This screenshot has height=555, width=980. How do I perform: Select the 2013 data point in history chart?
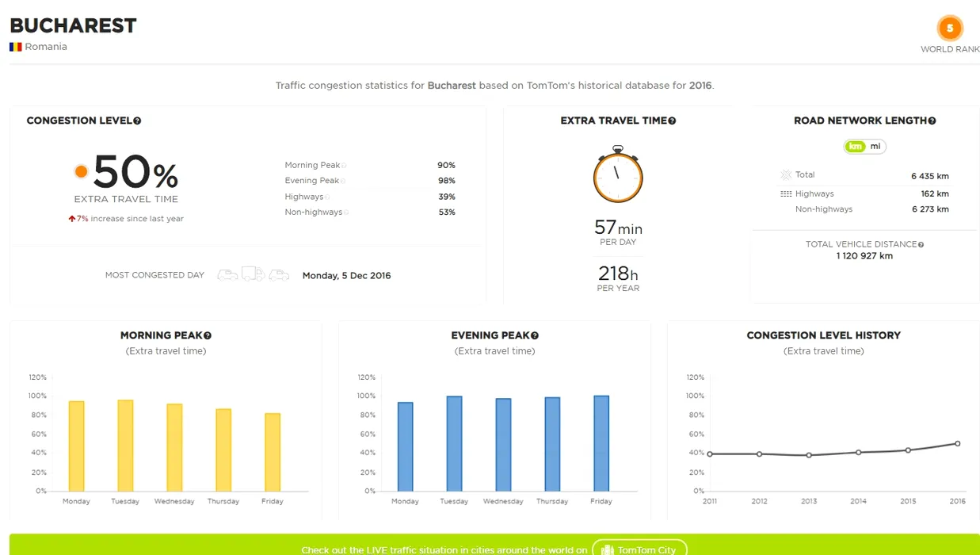[809, 455]
